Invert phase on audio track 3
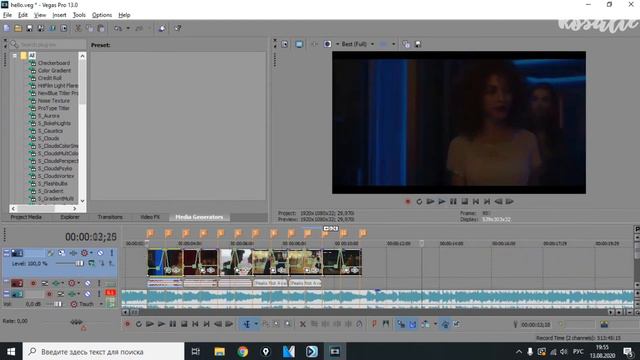The image size is (640, 360). pyautogui.click(x=60, y=294)
